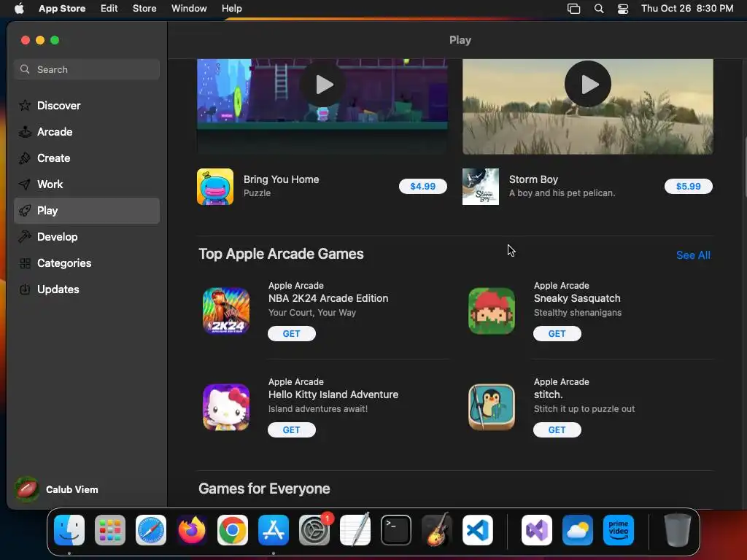This screenshot has width=747, height=560.
Task: Open the App Store menu
Action: [62, 9]
